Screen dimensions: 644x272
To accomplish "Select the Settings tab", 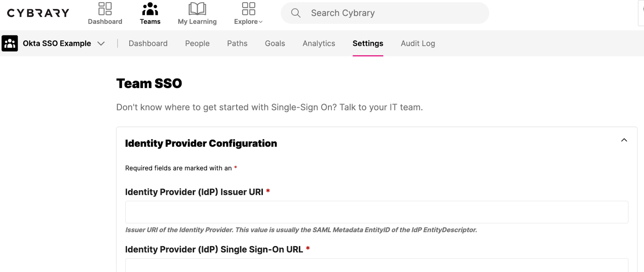I will [368, 43].
